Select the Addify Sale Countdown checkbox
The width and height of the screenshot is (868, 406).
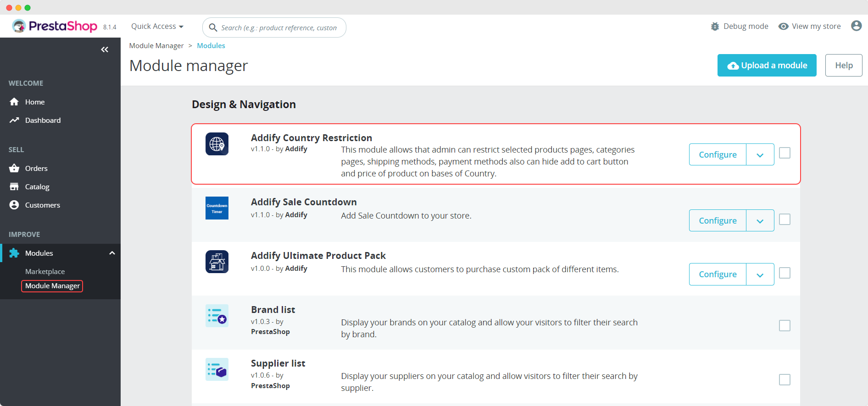785,219
